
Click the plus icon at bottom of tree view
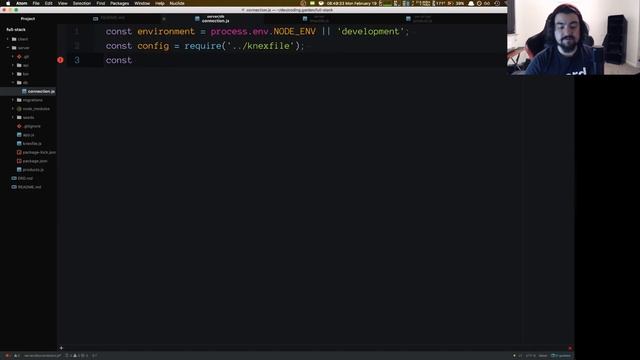[61, 348]
